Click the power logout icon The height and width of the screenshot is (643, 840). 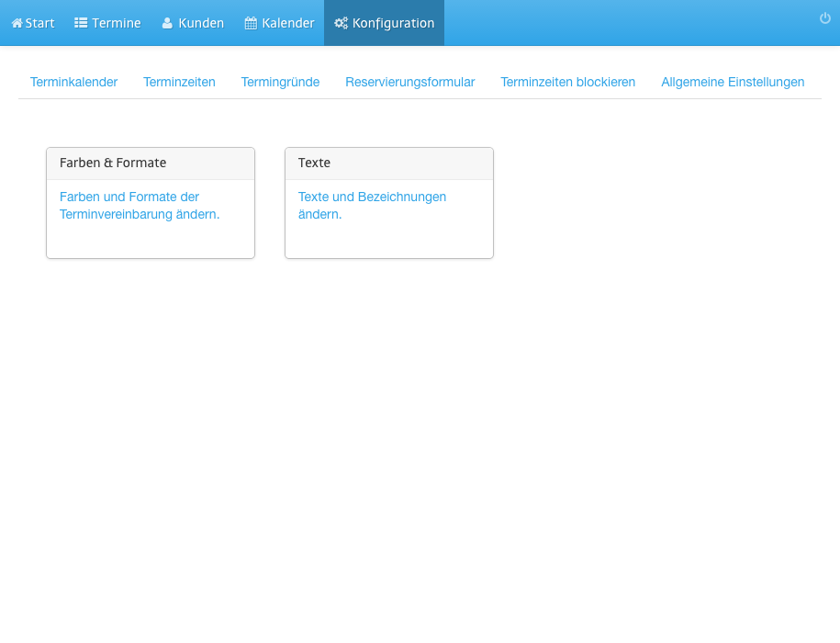(x=825, y=18)
